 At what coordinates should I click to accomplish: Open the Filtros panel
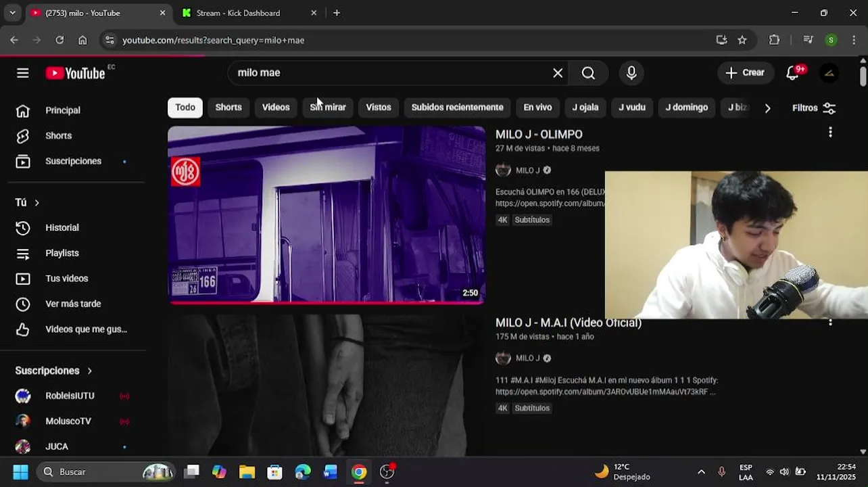click(x=814, y=108)
